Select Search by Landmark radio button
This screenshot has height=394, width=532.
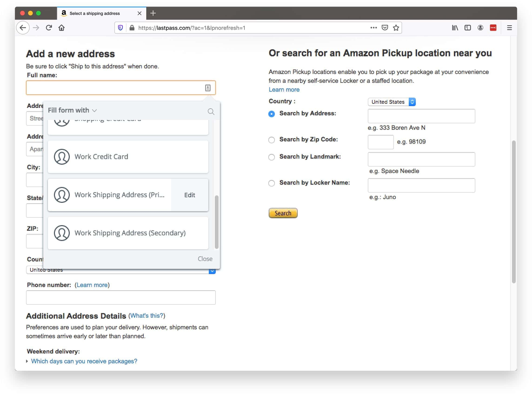(271, 157)
